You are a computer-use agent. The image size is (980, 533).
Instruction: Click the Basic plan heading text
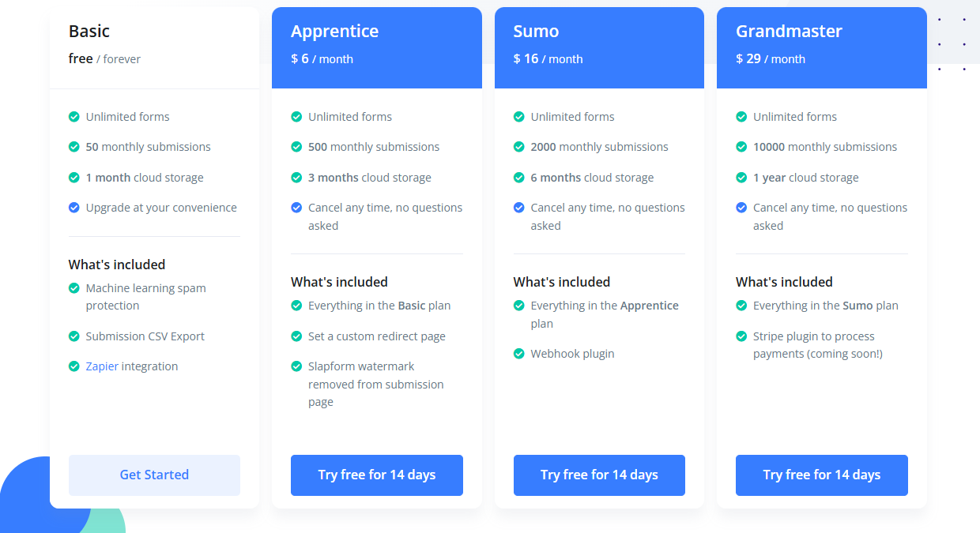pos(89,32)
